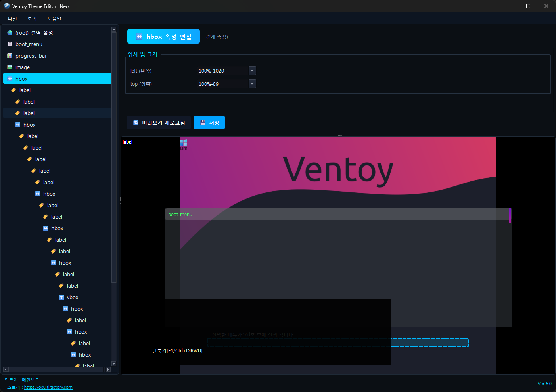Select the vbox icon in the tree
This screenshot has height=392, width=556.
click(61, 297)
